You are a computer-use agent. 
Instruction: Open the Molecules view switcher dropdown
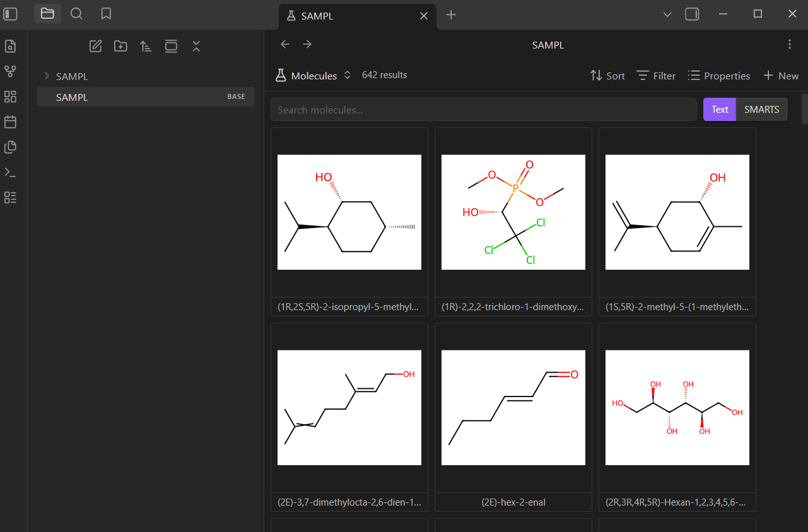pyautogui.click(x=313, y=76)
